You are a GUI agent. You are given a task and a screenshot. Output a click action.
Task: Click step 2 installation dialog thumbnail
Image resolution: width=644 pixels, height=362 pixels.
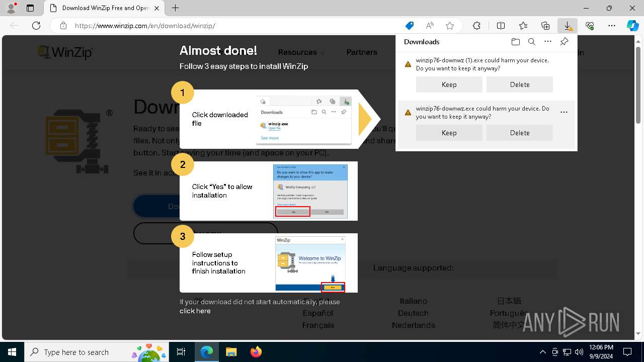pos(310,192)
